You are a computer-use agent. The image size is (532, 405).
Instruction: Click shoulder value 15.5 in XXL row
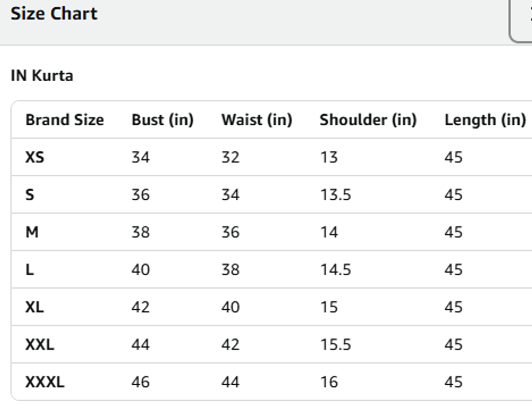335,345
